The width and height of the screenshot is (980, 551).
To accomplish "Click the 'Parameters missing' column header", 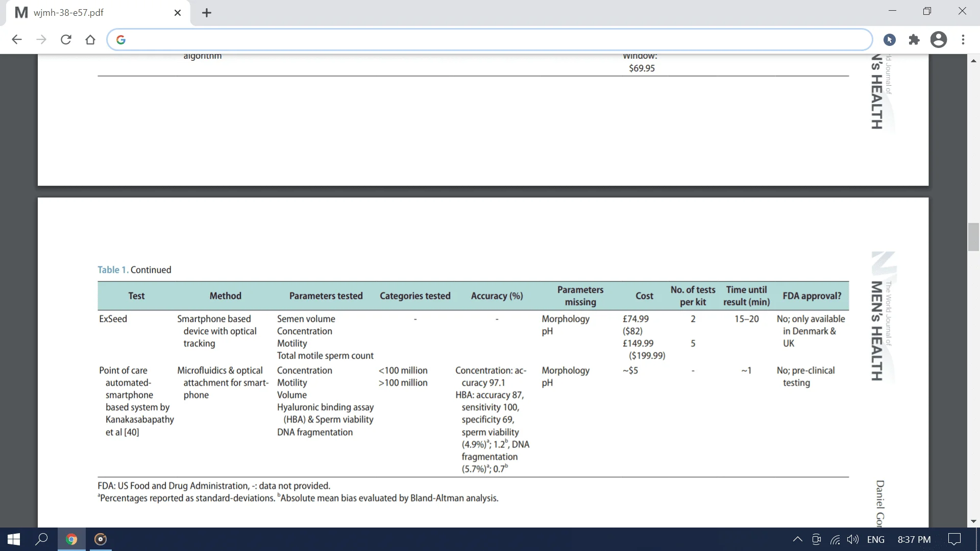I will click(x=580, y=296).
